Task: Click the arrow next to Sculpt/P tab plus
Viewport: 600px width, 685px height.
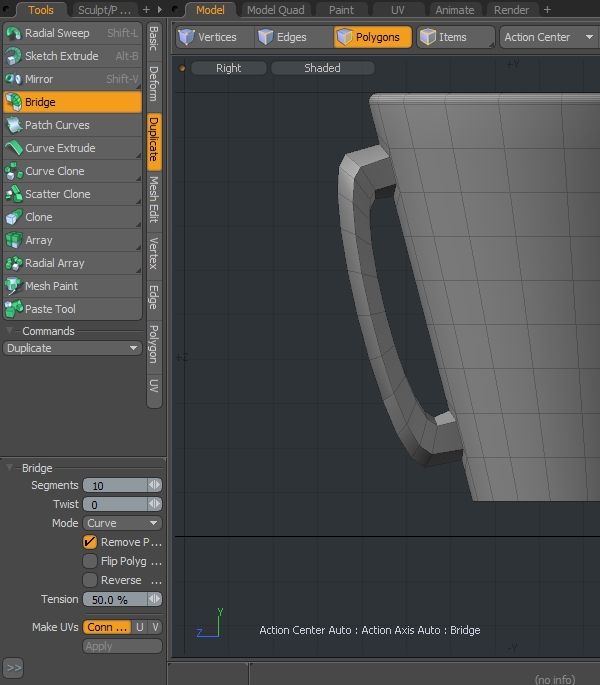Action: pyautogui.click(x=160, y=10)
